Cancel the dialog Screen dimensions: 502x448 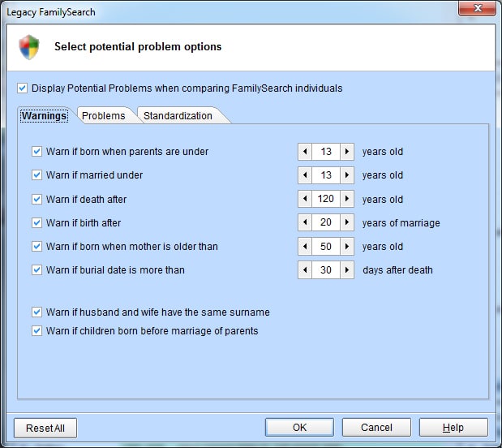376,427
